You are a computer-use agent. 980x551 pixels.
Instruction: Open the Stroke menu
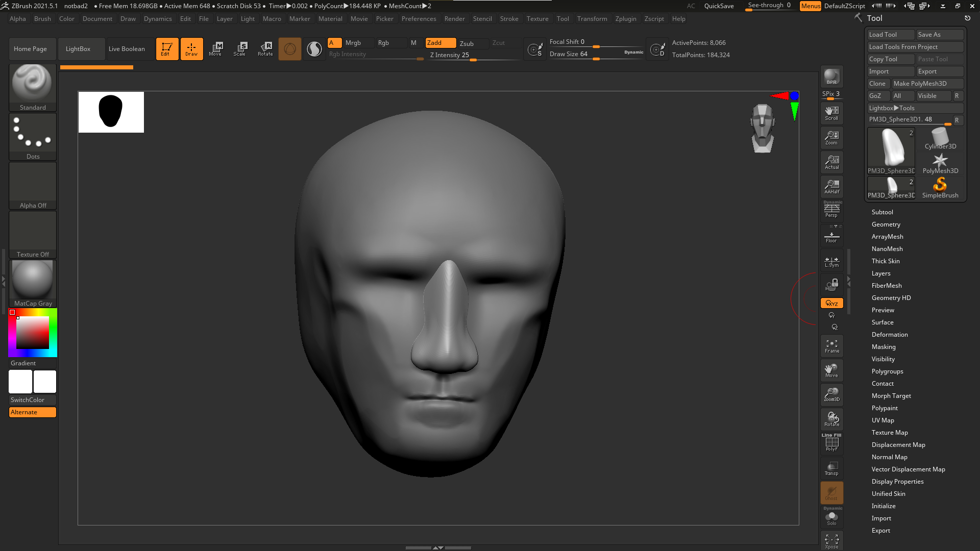tap(509, 19)
